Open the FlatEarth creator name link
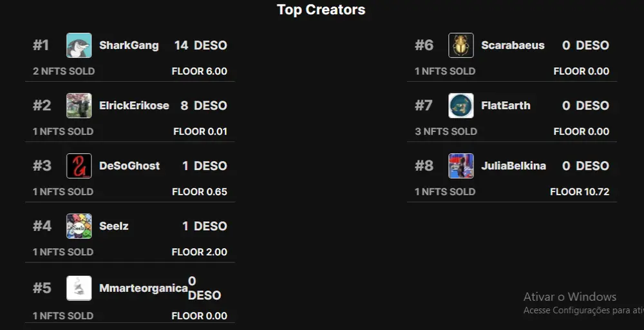The image size is (644, 330). (506, 106)
